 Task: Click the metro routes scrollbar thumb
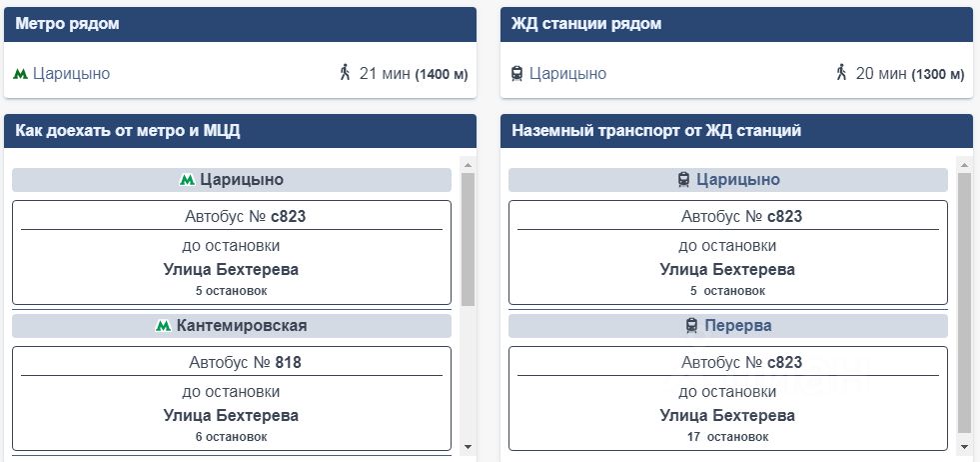click(469, 240)
